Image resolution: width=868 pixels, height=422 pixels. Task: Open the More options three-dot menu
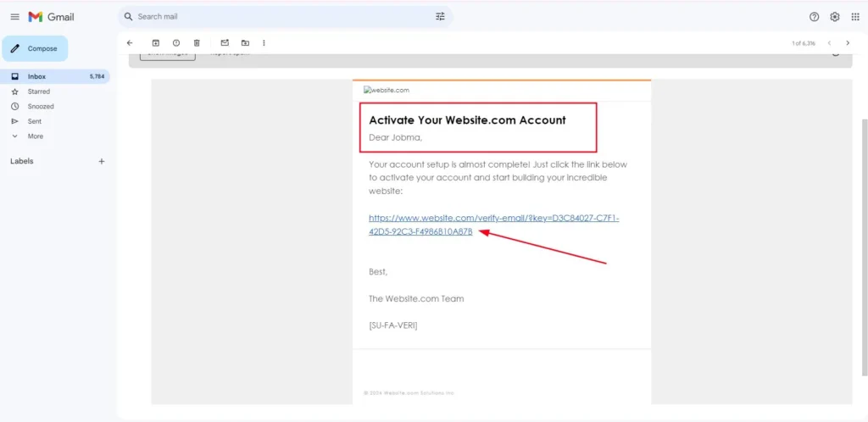click(264, 42)
